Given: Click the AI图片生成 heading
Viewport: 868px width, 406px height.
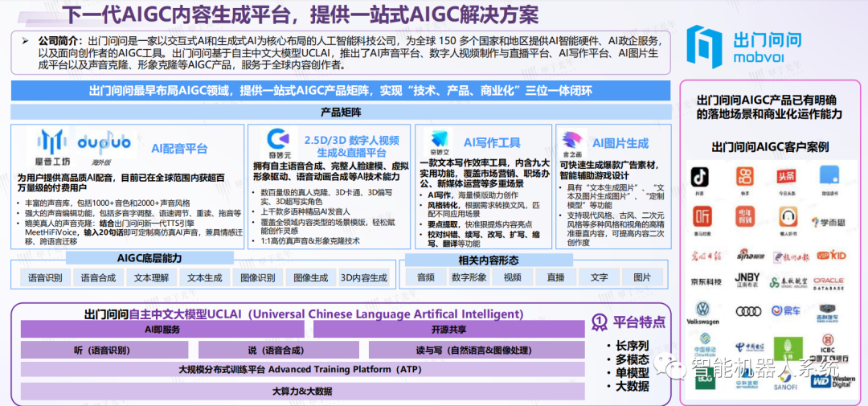Looking at the screenshot, I should pos(620,143).
